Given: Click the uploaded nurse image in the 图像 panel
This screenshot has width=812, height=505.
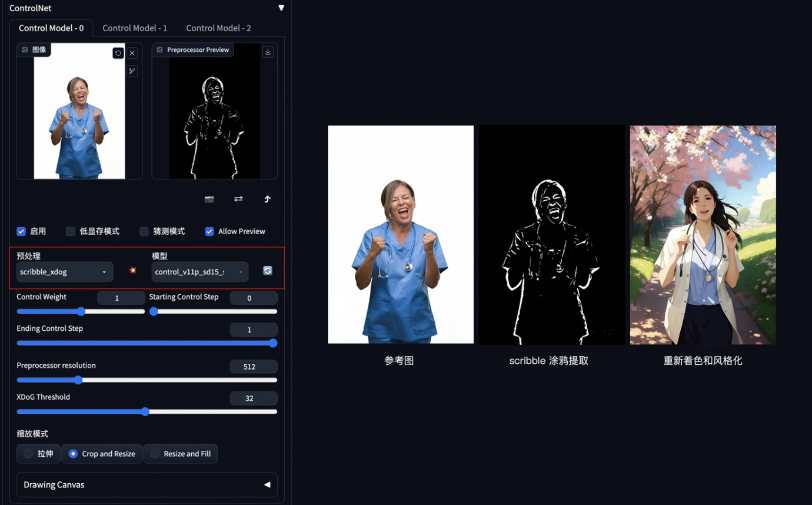Looking at the screenshot, I should click(x=79, y=111).
